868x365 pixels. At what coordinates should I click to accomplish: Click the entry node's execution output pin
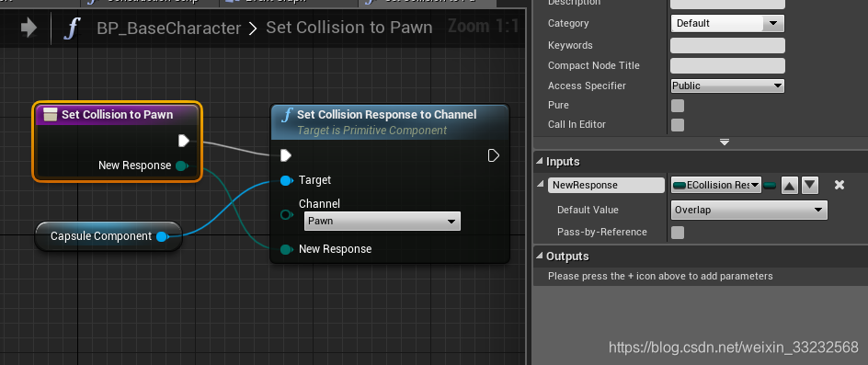click(184, 141)
